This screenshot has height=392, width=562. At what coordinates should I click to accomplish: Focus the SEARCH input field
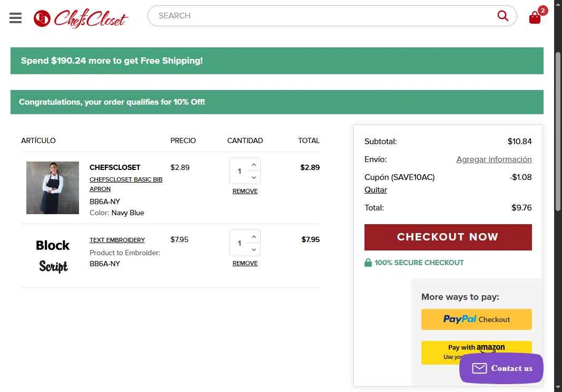(322, 16)
